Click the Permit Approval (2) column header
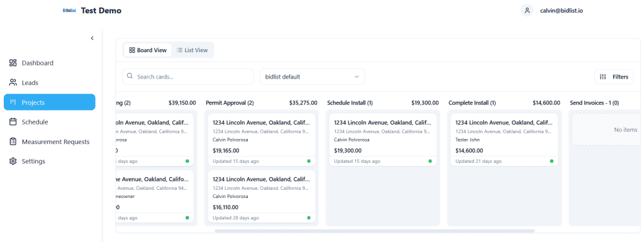Image resolution: width=644 pixels, height=242 pixels. (x=230, y=102)
